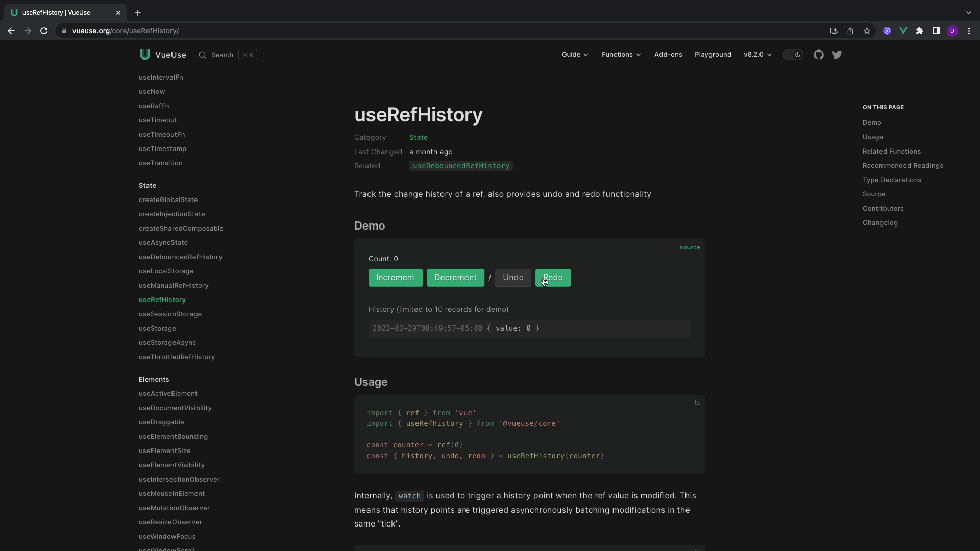Viewport: 980px width, 551px height.
Task: Click the share page icon in address bar
Action: pos(850,31)
